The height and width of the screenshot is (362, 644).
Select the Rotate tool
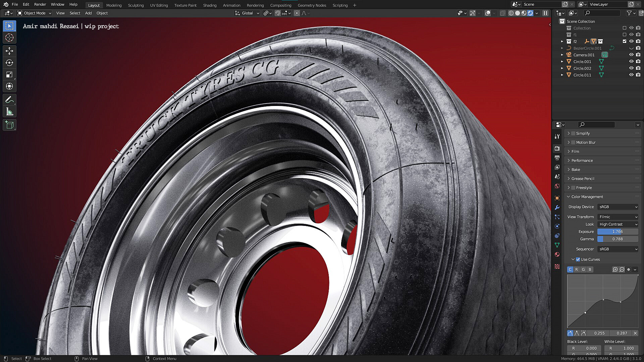pos(9,63)
